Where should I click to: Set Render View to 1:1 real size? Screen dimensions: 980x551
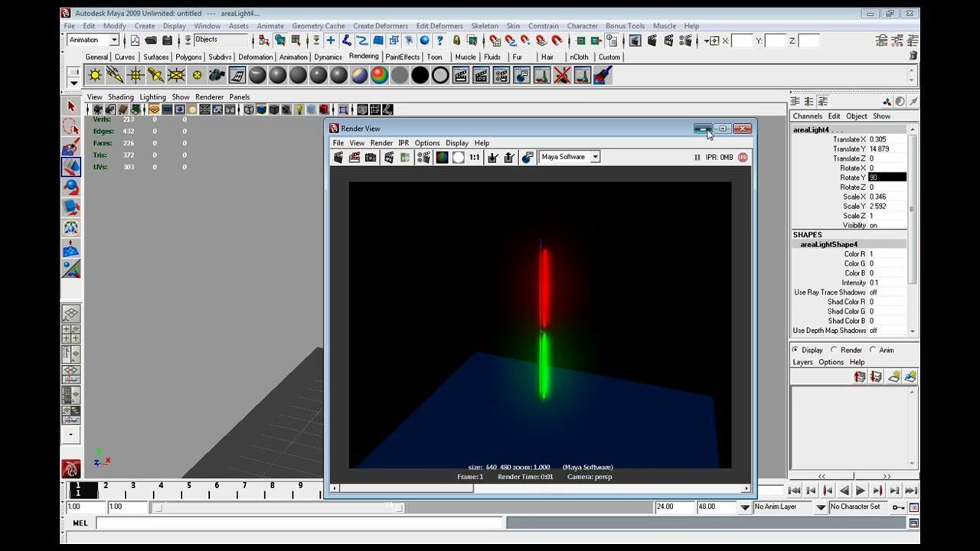tap(475, 157)
